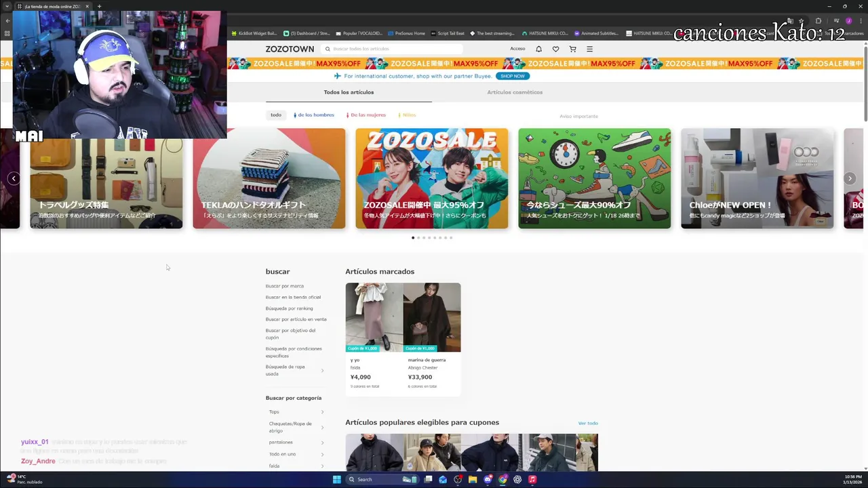Screen dimensions: 868x488
Task: Open 'Aviso importante' notice link
Action: pyautogui.click(x=578, y=116)
